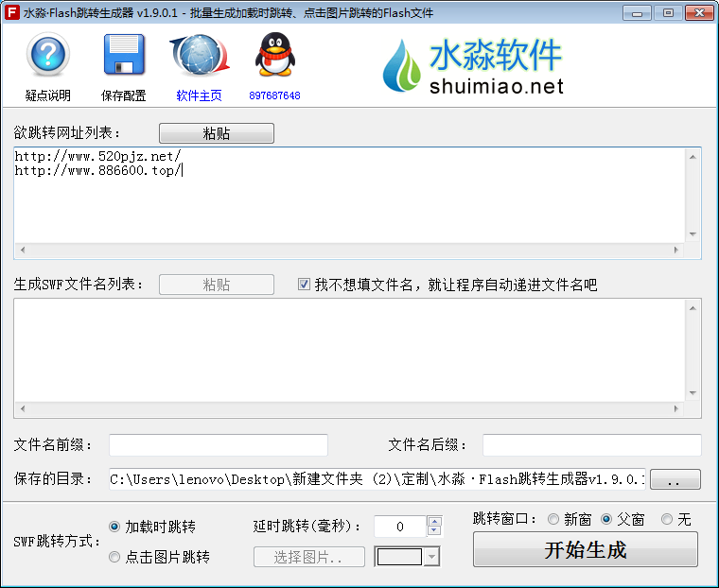Open the 软件主页 link text
719x588 pixels.
click(199, 95)
